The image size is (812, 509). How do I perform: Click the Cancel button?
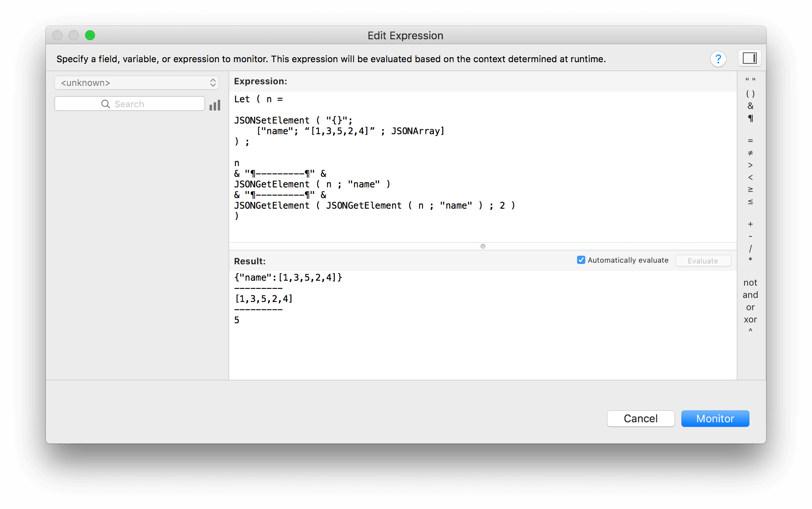(641, 419)
